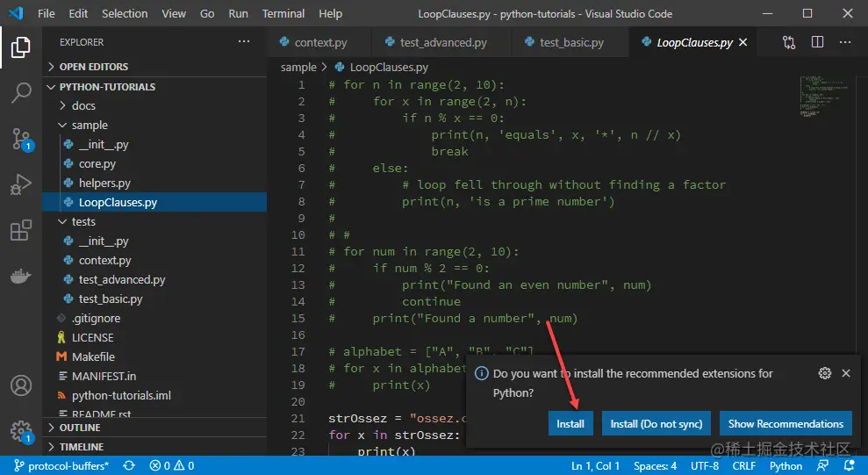
Task: Open the Go menu
Action: (207, 13)
